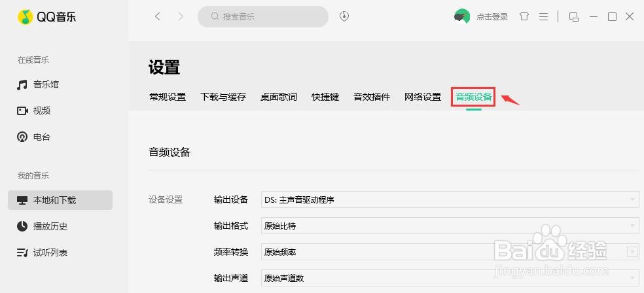Open the skin T-shirt icon
644x293 pixels.
524,16
